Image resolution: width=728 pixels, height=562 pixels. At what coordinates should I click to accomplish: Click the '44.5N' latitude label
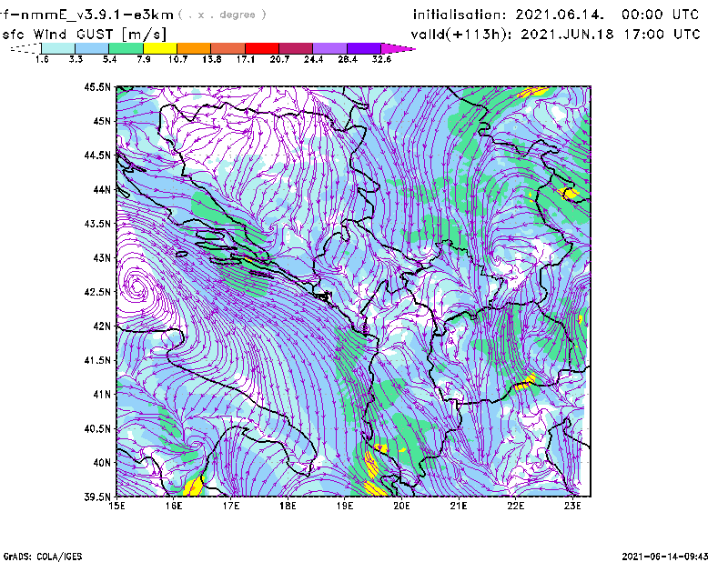[97, 155]
